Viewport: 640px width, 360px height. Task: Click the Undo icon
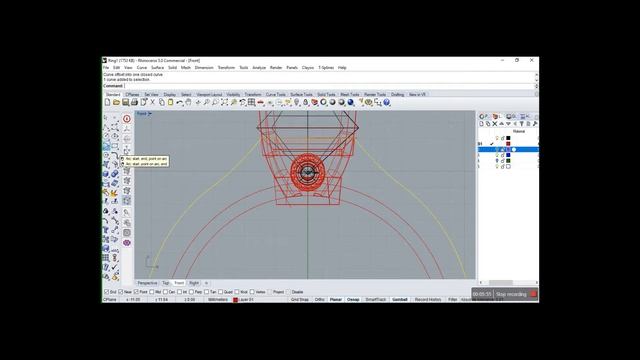point(180,102)
